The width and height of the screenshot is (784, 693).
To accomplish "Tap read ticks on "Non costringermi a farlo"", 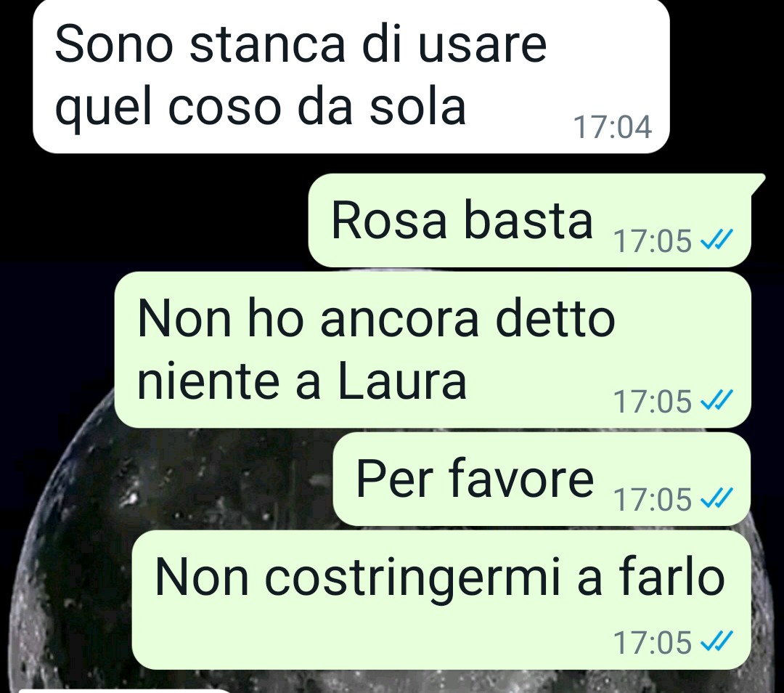I will (716, 641).
